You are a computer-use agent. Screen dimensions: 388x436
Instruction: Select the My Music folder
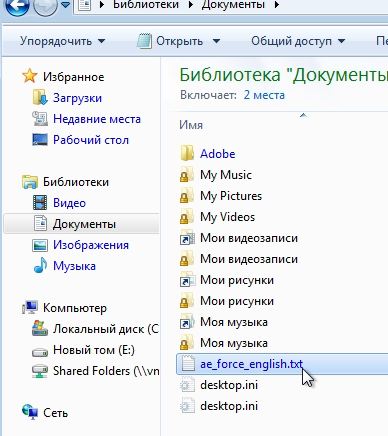[226, 175]
